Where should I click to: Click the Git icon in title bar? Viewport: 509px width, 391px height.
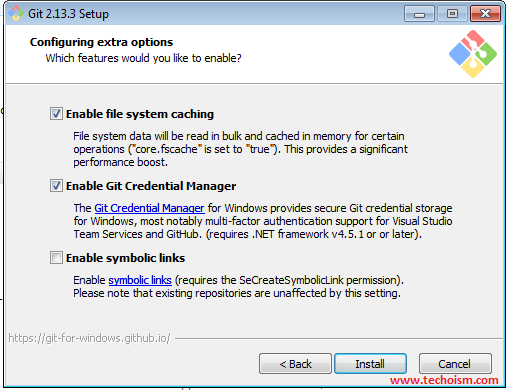point(16,14)
